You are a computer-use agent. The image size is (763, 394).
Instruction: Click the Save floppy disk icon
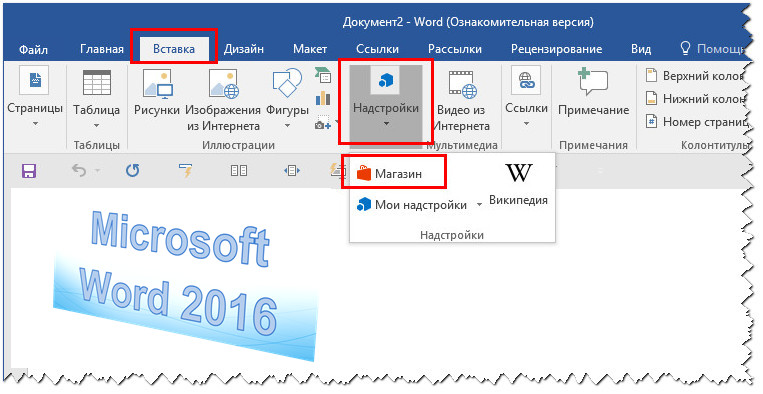pos(29,171)
